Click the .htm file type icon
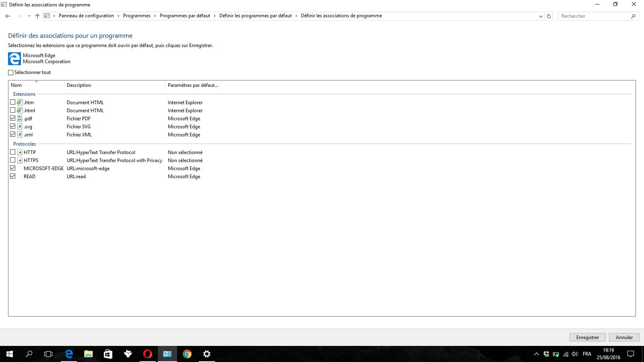 pyautogui.click(x=20, y=102)
